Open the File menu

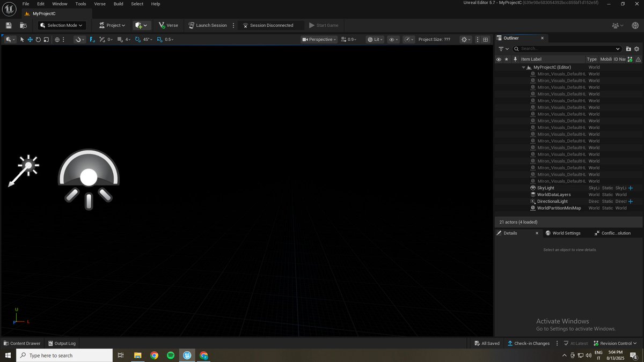26,4
